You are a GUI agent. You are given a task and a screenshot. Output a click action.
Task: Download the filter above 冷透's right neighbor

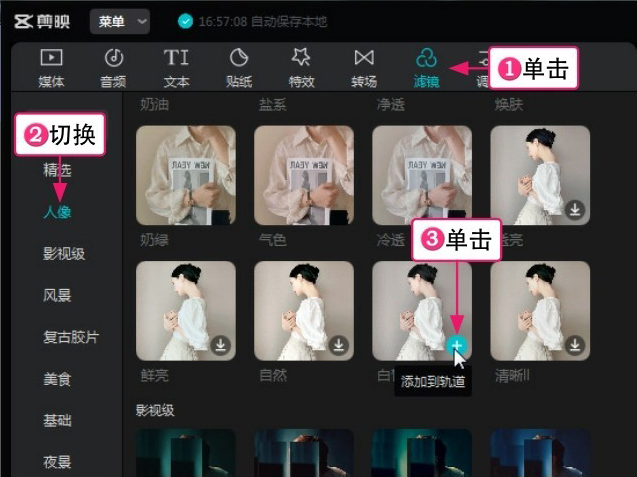575,210
